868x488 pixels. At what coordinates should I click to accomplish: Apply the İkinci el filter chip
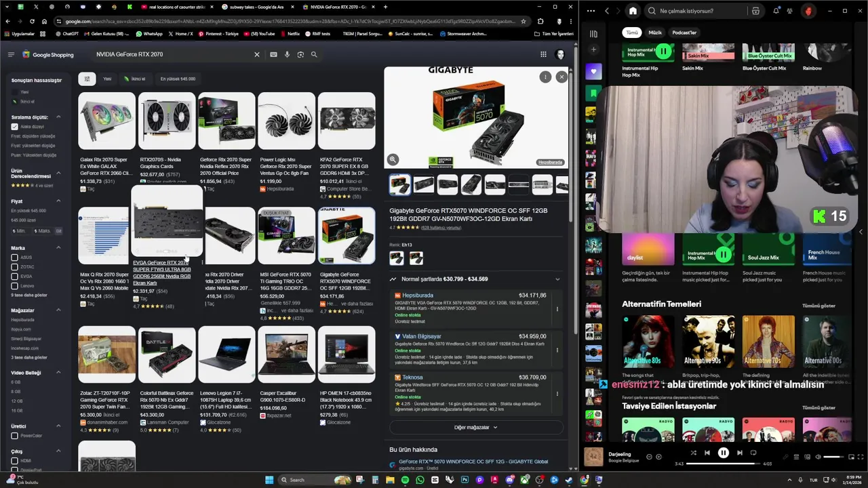(135, 79)
